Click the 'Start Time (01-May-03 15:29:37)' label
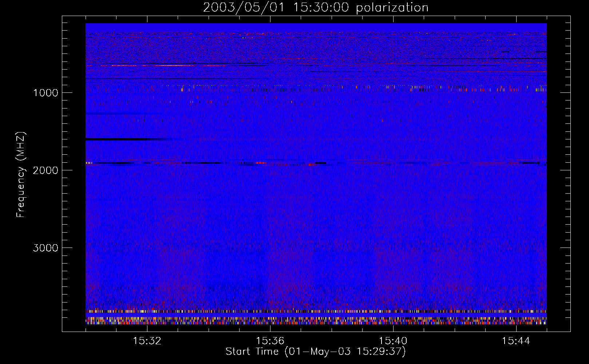 pyautogui.click(x=316, y=352)
